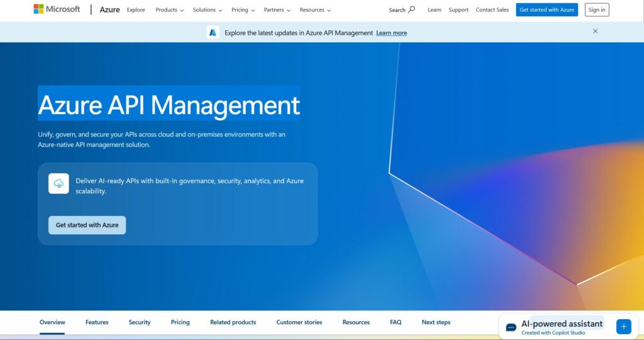
Task: Click the Created with Copilot Studio text
Action: pos(553,333)
